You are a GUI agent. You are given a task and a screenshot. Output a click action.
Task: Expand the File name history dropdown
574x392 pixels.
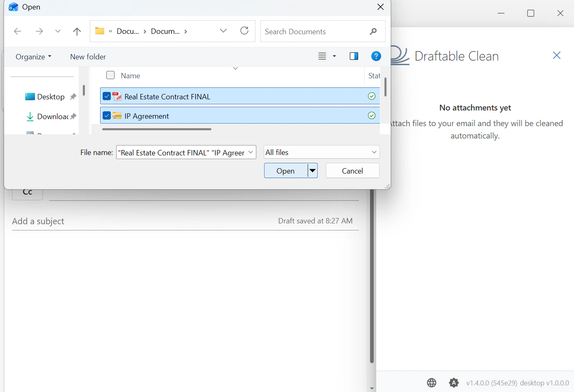pos(251,153)
